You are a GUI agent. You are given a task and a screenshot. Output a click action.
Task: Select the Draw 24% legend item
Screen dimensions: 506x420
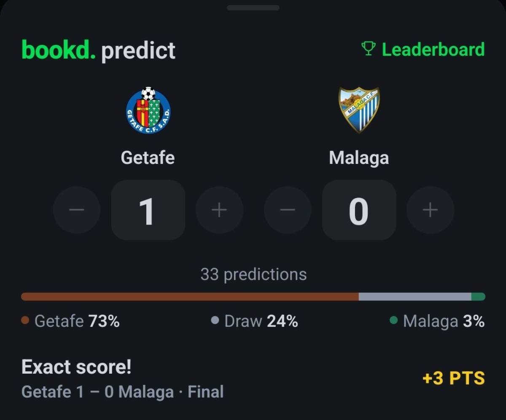[254, 321]
